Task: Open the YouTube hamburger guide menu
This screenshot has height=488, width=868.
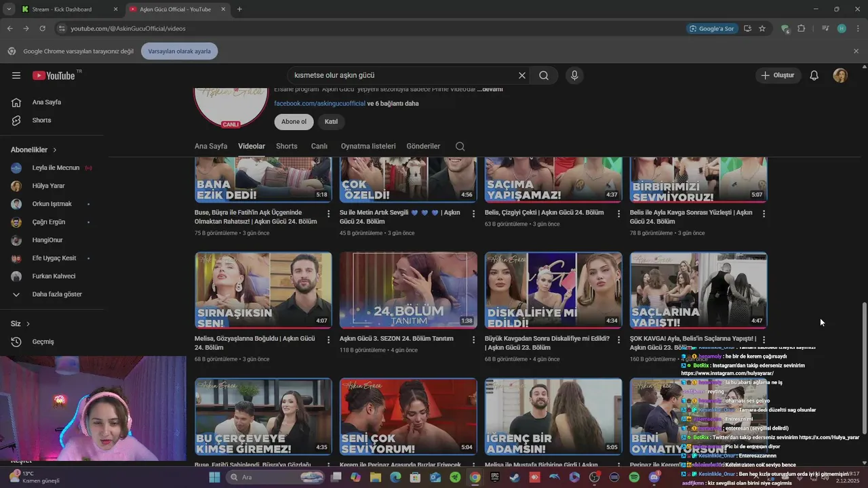Action: tap(16, 75)
